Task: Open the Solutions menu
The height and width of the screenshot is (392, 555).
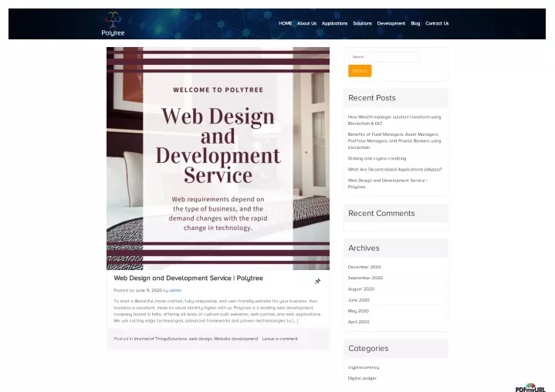Action: tap(363, 23)
